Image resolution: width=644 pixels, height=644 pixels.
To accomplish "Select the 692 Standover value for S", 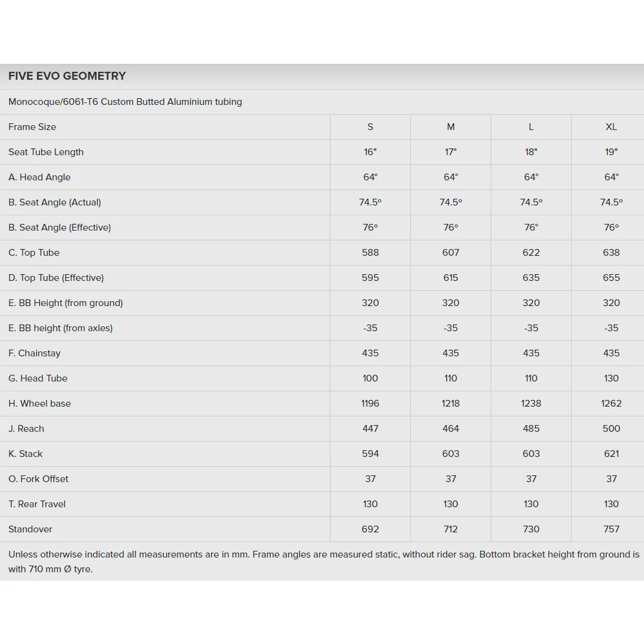I will (x=370, y=529).
